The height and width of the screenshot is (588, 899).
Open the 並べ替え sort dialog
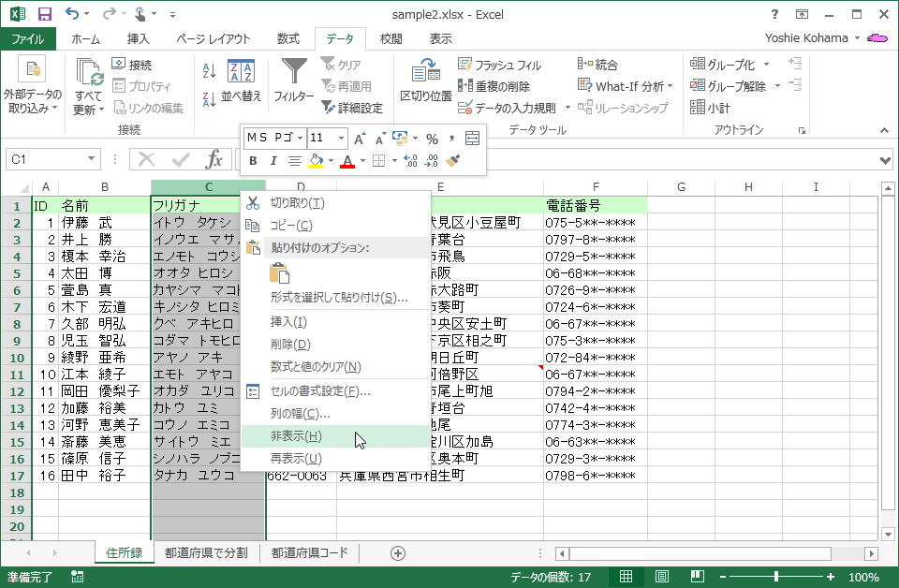pyautogui.click(x=241, y=81)
